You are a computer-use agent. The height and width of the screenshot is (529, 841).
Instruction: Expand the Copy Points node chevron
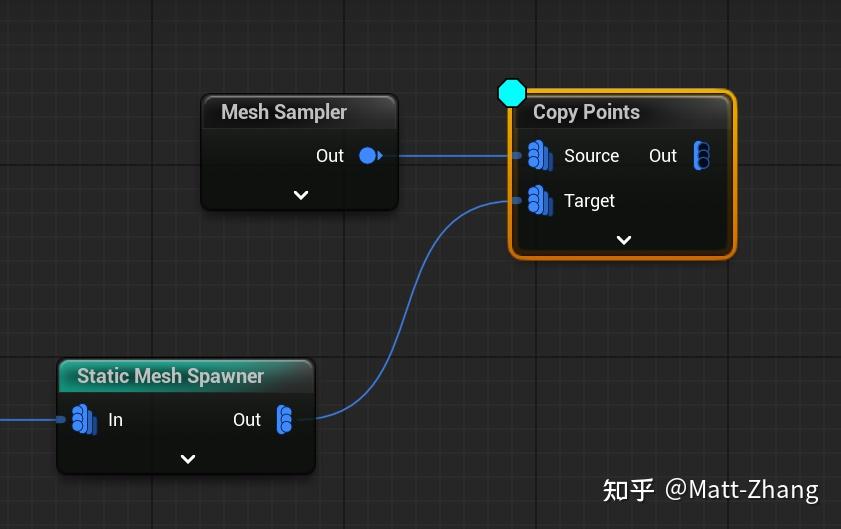[623, 240]
